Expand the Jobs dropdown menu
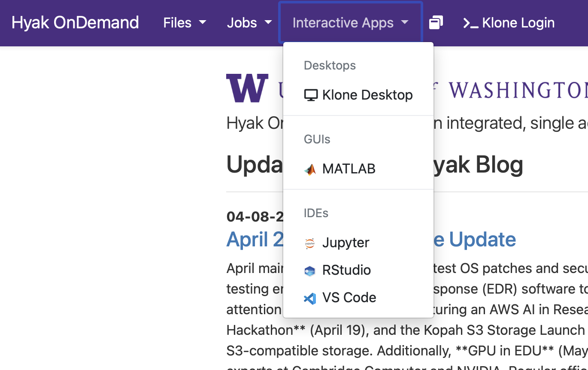Viewport: 588px width, 370px height. tap(249, 23)
